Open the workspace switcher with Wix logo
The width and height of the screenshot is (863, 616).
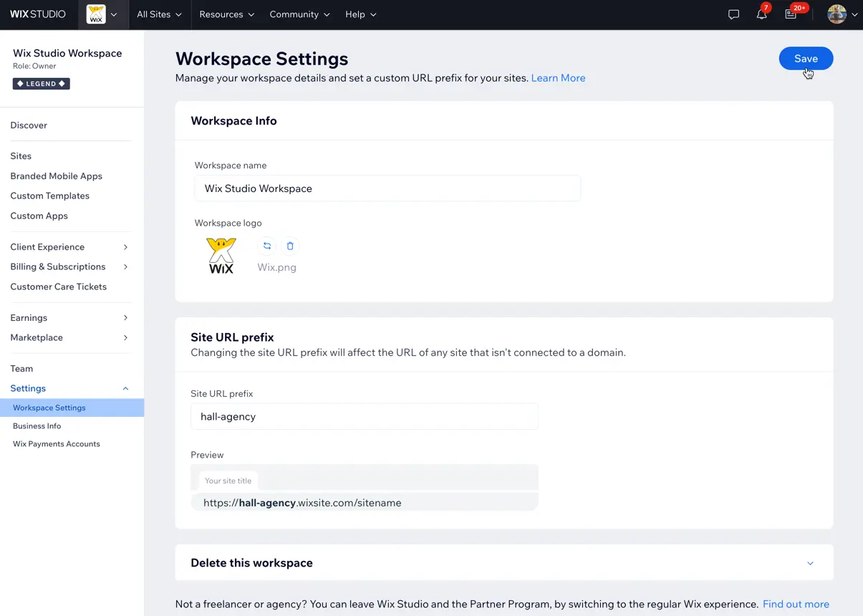[x=102, y=14]
